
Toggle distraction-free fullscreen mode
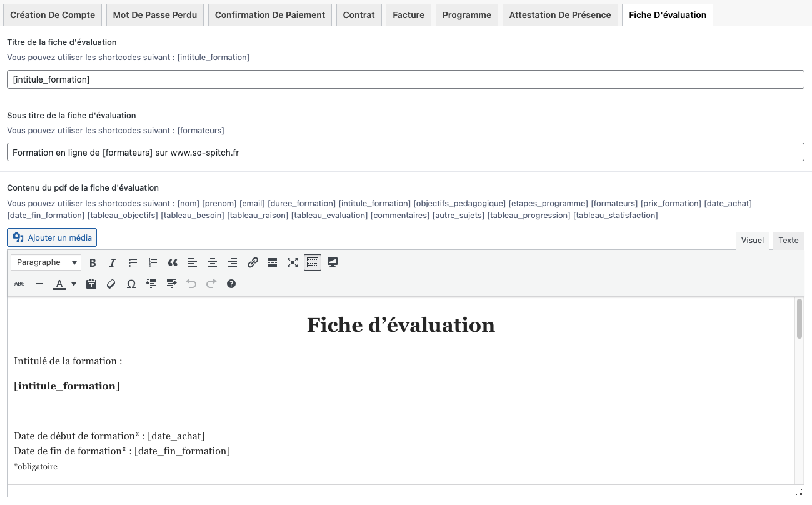pos(293,262)
